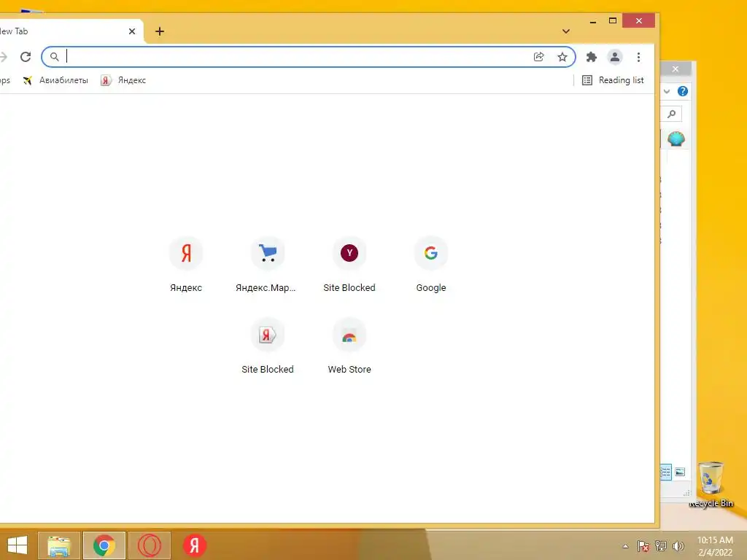Open the Яндекс.Мар... shopping cart shortcut

pos(267,265)
